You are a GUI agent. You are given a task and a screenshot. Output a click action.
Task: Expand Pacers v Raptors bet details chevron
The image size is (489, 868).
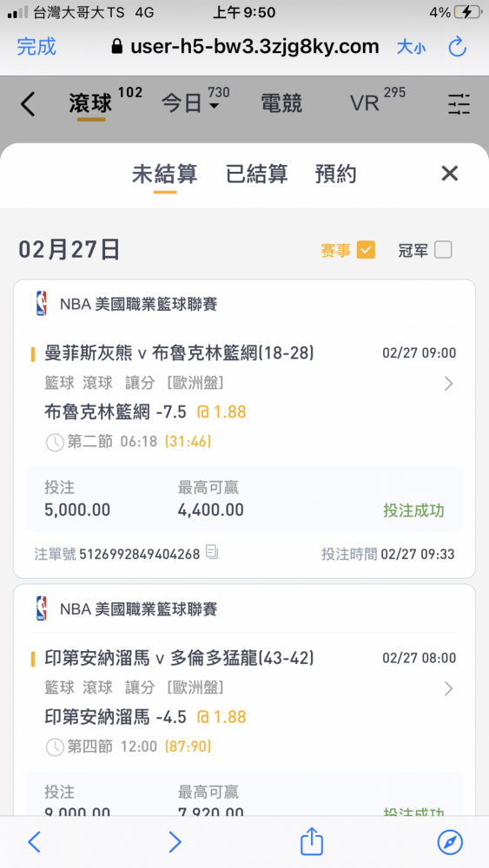click(449, 688)
